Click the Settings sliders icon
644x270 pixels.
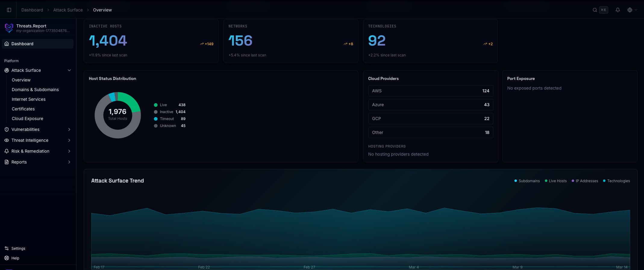click(7, 248)
